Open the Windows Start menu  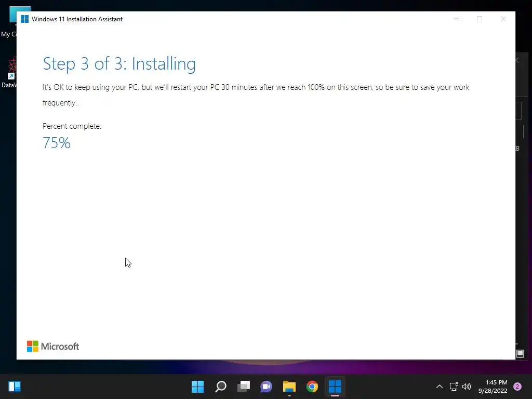(197, 386)
